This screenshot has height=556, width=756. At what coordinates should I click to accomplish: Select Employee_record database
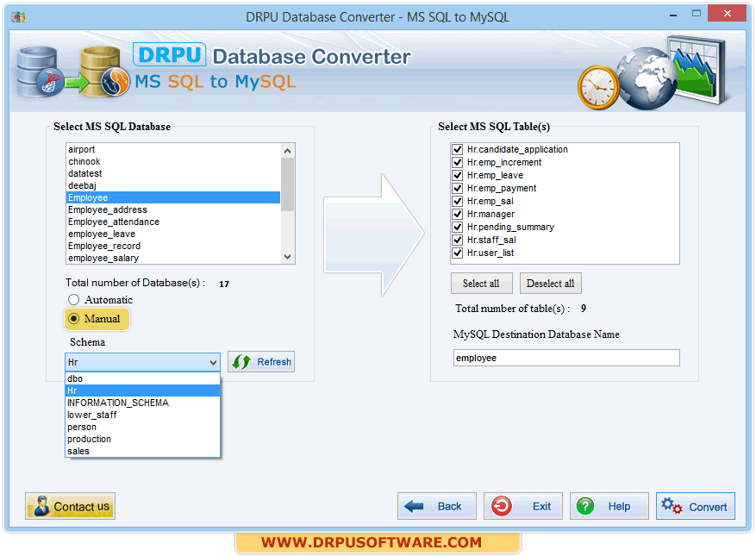(x=173, y=246)
